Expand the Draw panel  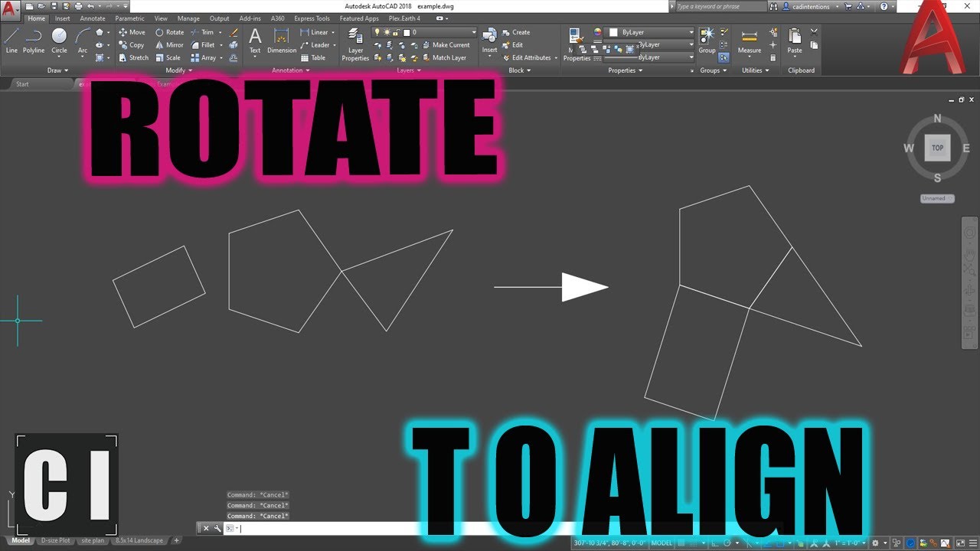(57, 70)
